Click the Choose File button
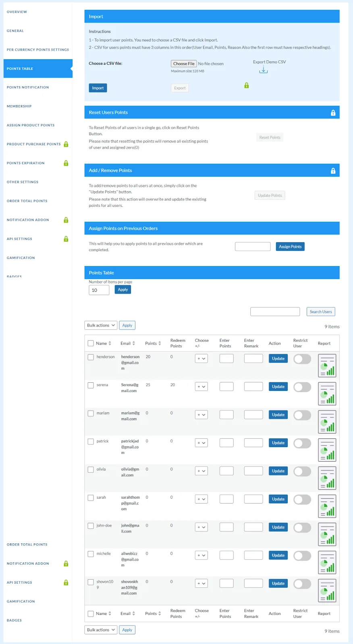The width and height of the screenshot is (353, 644). point(184,64)
